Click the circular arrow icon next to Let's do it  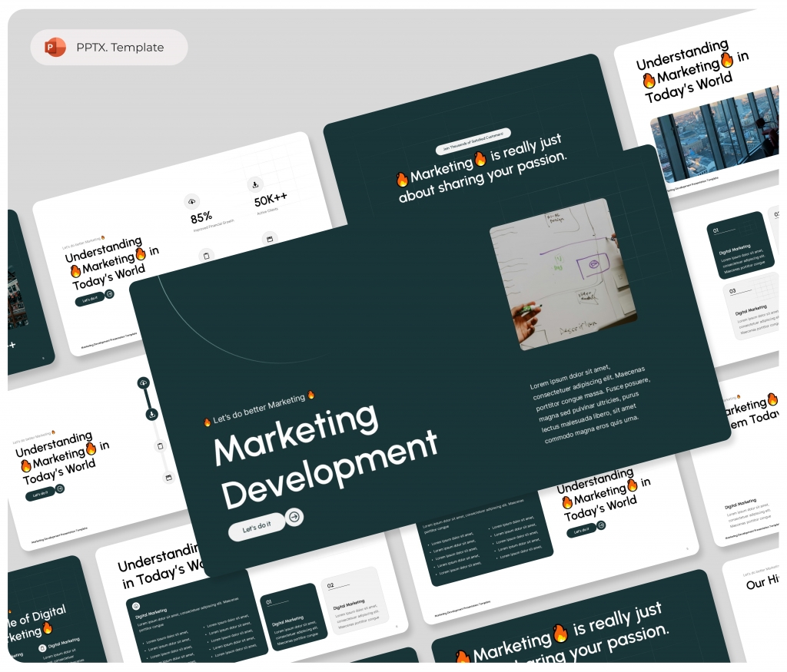pyautogui.click(x=293, y=516)
